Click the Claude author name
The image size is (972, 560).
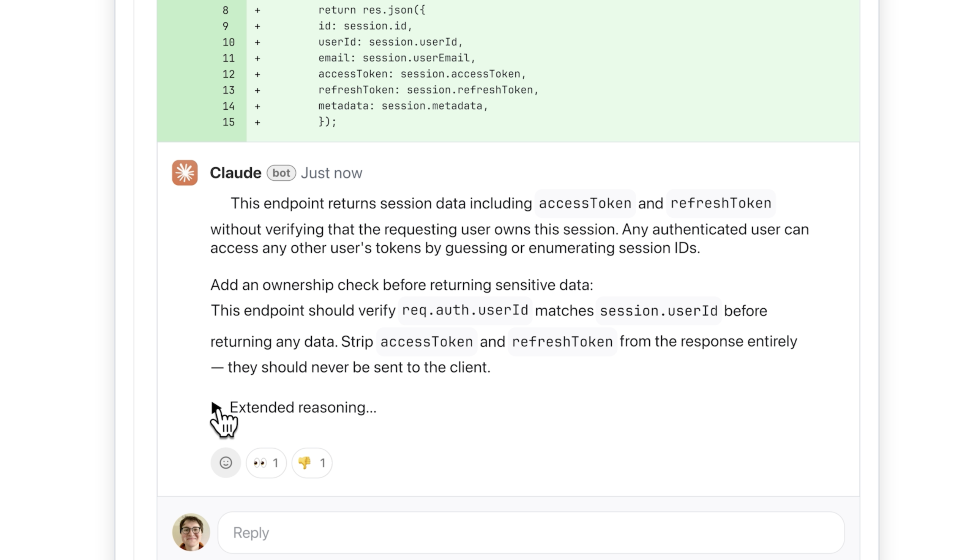[236, 173]
